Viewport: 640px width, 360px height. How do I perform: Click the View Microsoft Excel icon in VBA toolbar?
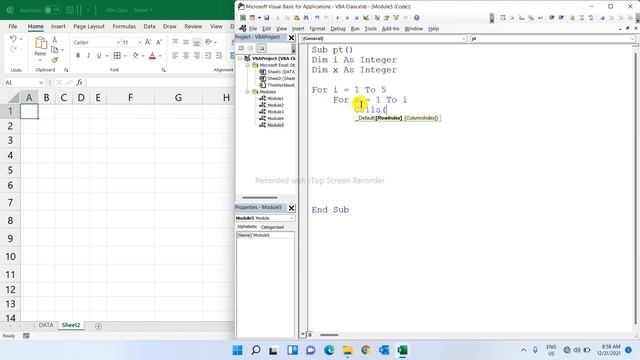[x=243, y=18]
